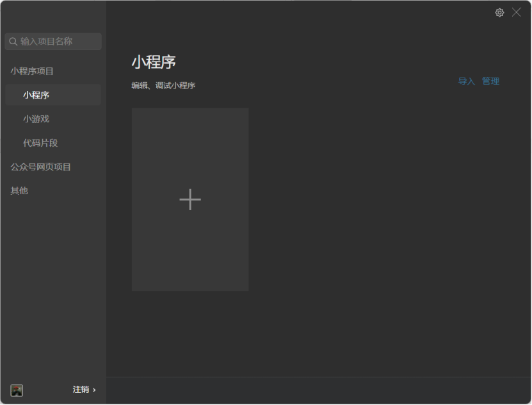Image resolution: width=532 pixels, height=405 pixels.
Task: Click the 小程序 page heading
Action: coord(154,62)
